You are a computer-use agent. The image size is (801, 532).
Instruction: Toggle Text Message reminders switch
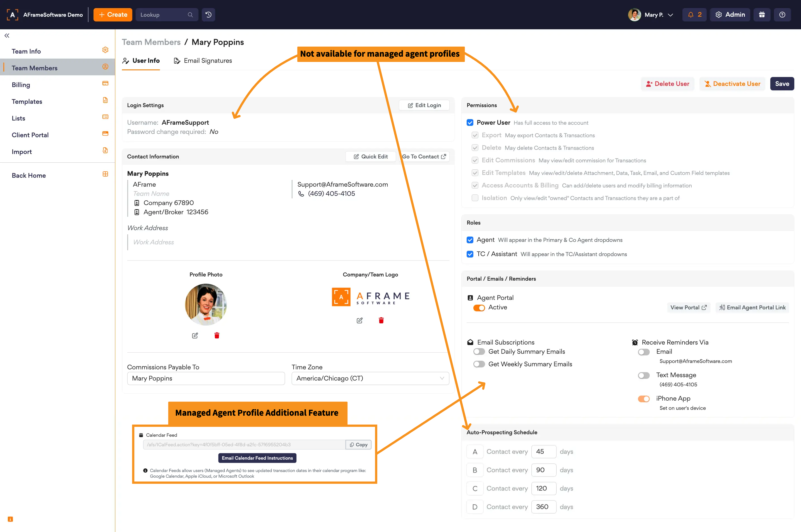tap(644, 375)
